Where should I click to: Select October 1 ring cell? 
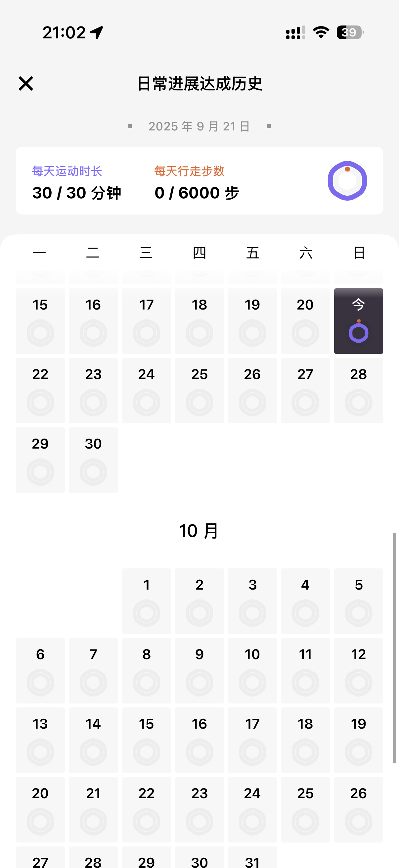click(147, 601)
